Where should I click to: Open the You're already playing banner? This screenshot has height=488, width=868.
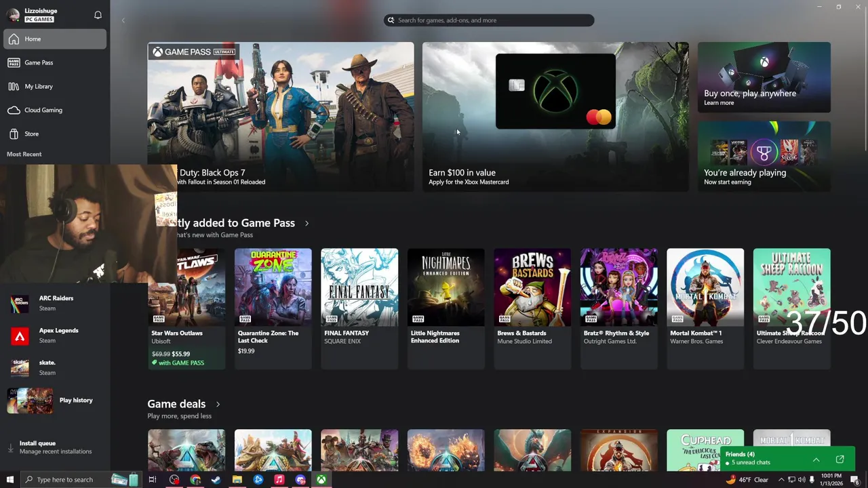pos(764,156)
